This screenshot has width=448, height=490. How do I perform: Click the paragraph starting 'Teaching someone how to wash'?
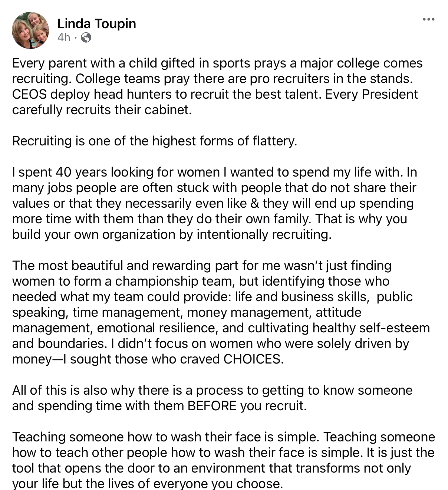[x=224, y=460]
